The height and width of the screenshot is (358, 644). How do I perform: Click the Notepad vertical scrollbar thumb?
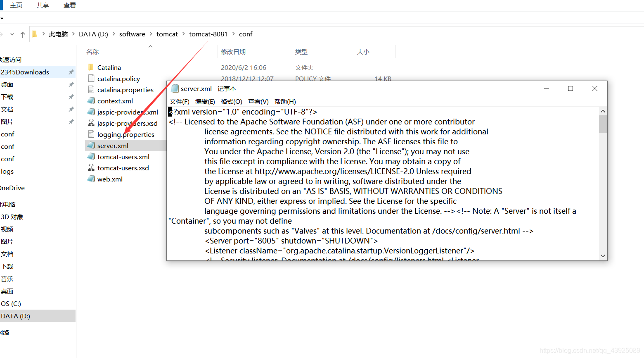click(603, 124)
